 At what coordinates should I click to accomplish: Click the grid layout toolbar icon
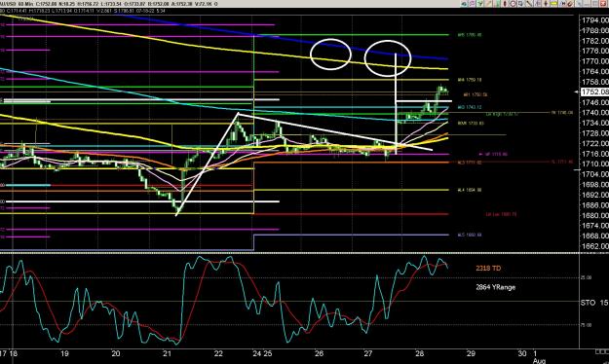[x=594, y=4]
